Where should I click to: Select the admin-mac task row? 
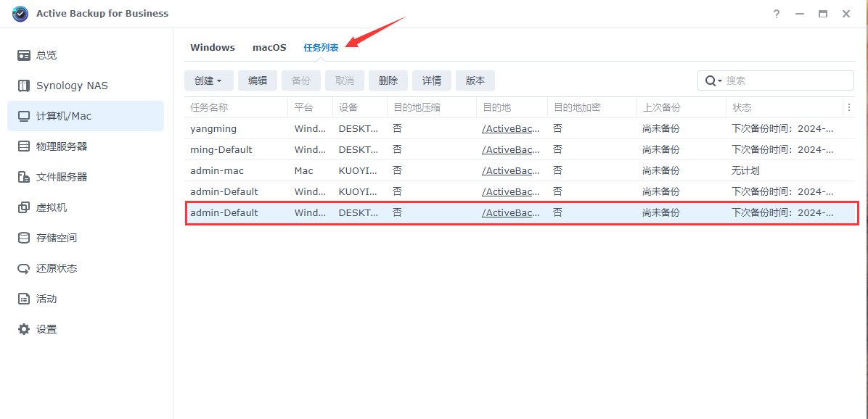coord(519,170)
